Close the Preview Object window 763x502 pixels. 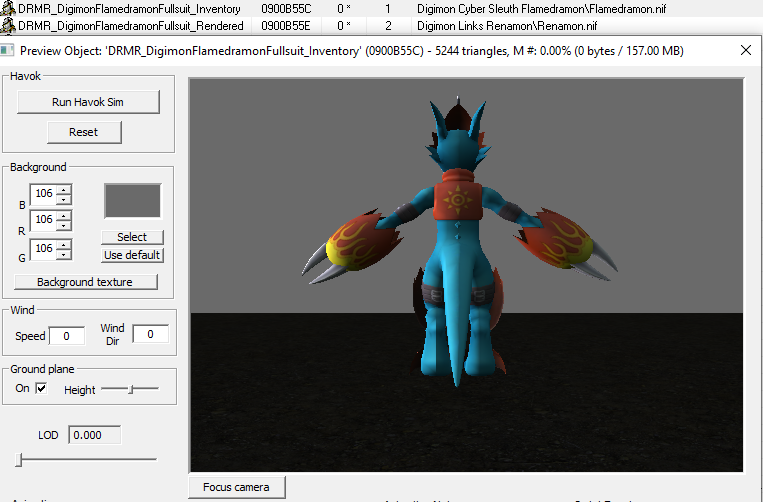[x=745, y=50]
